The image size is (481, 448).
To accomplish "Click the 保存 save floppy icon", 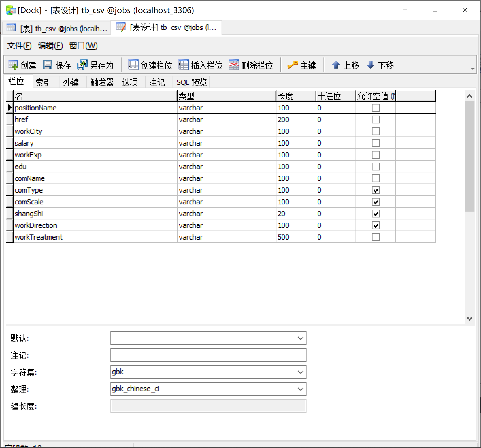I will [x=47, y=65].
